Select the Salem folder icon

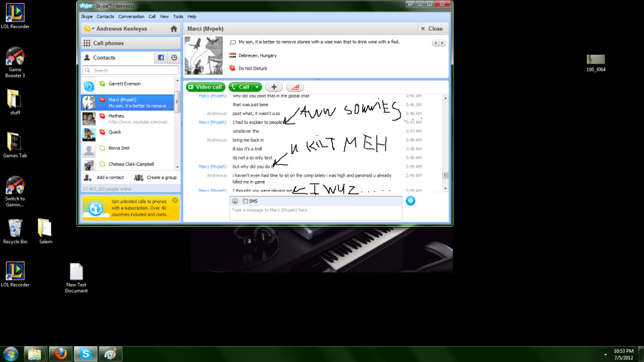(45, 231)
